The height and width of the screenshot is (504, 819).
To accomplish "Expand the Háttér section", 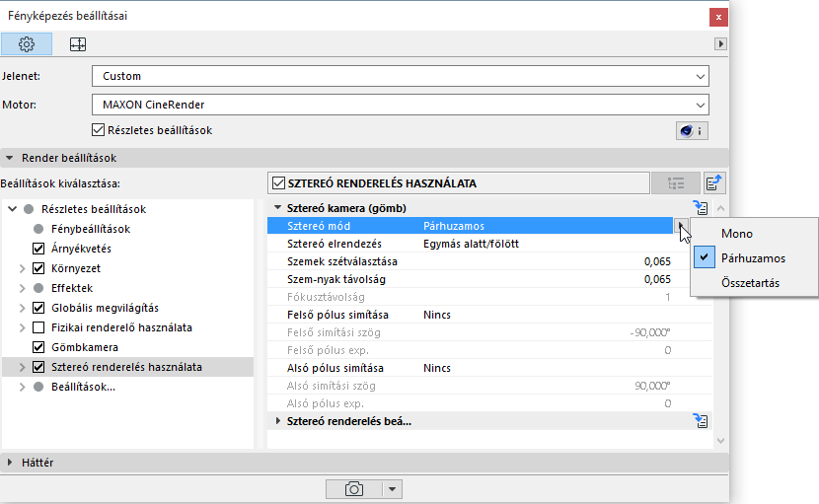I will point(10,463).
